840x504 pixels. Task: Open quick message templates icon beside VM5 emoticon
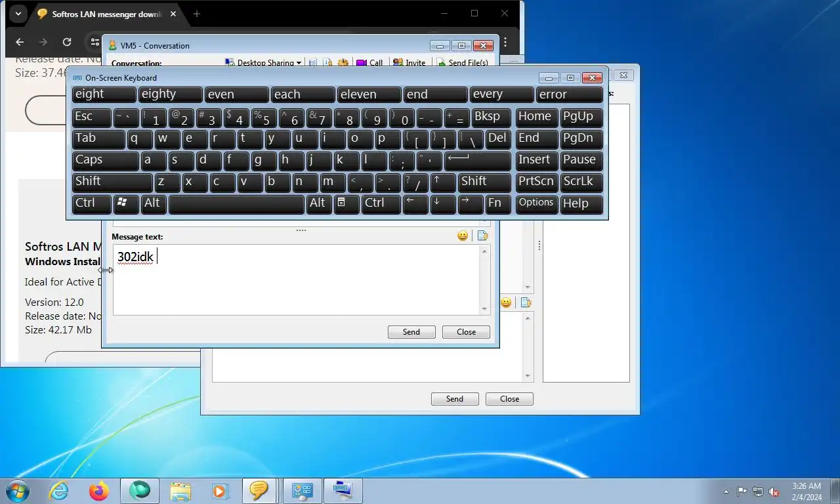482,236
